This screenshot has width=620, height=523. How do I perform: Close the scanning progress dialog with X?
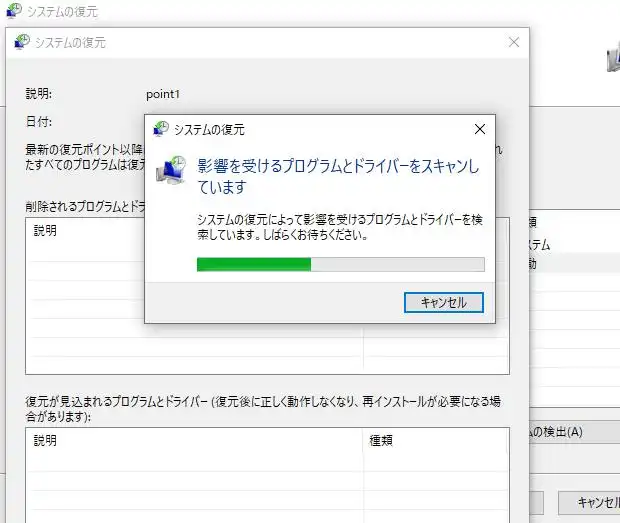tap(480, 129)
